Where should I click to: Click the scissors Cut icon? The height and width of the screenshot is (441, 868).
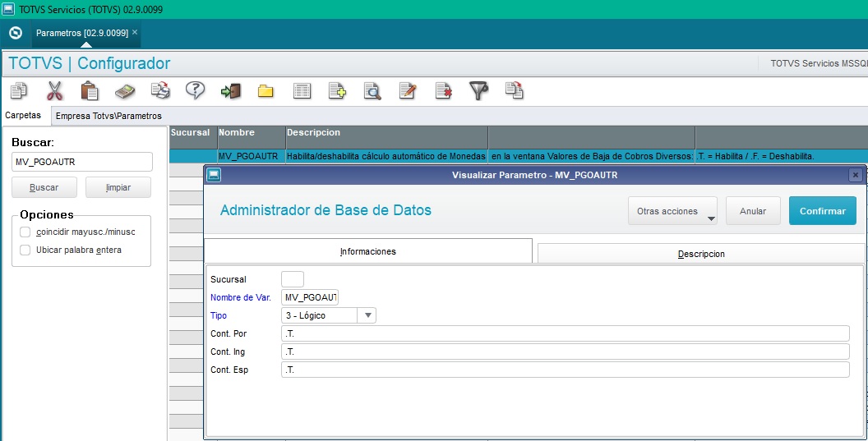click(54, 90)
